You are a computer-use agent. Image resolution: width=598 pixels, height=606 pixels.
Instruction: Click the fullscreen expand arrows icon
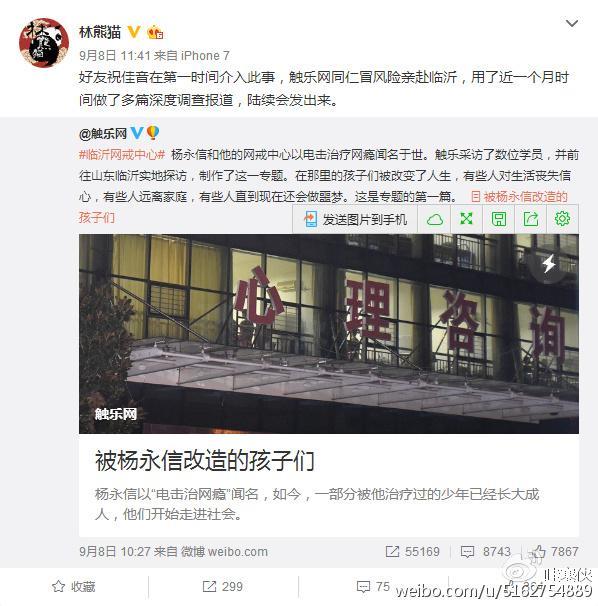467,219
